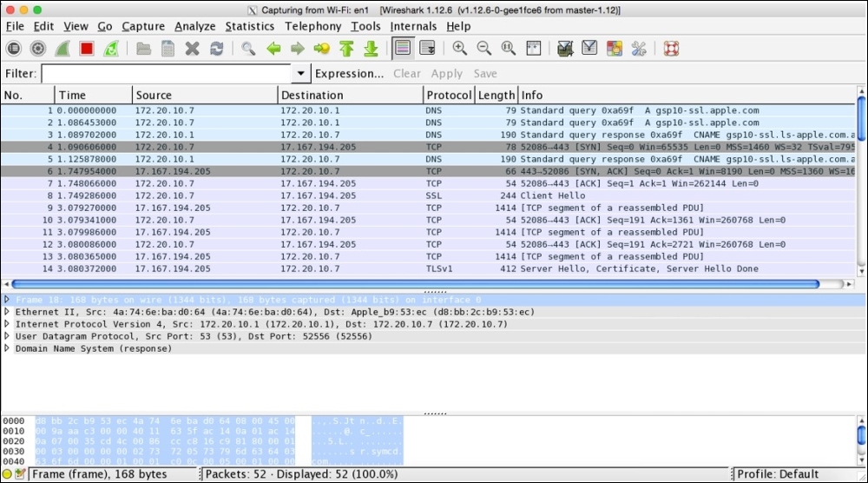868x483 pixels.
Task: Sort by the Protocol column header
Action: coord(449,96)
